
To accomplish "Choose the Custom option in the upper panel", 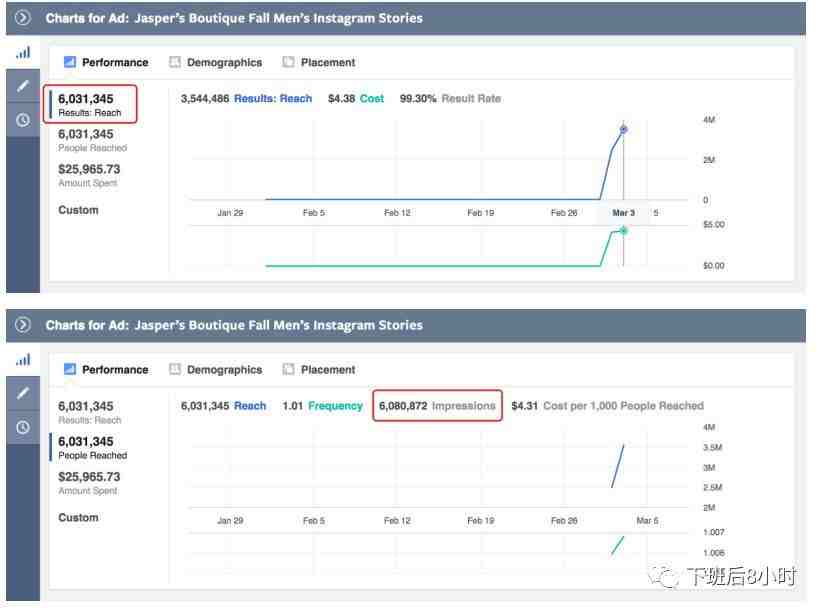I will click(x=78, y=210).
